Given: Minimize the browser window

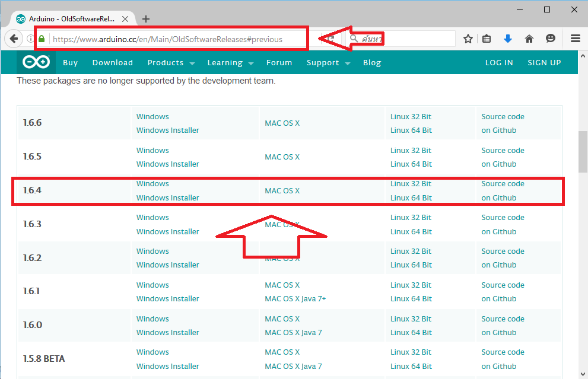Looking at the screenshot, I should tap(519, 9).
